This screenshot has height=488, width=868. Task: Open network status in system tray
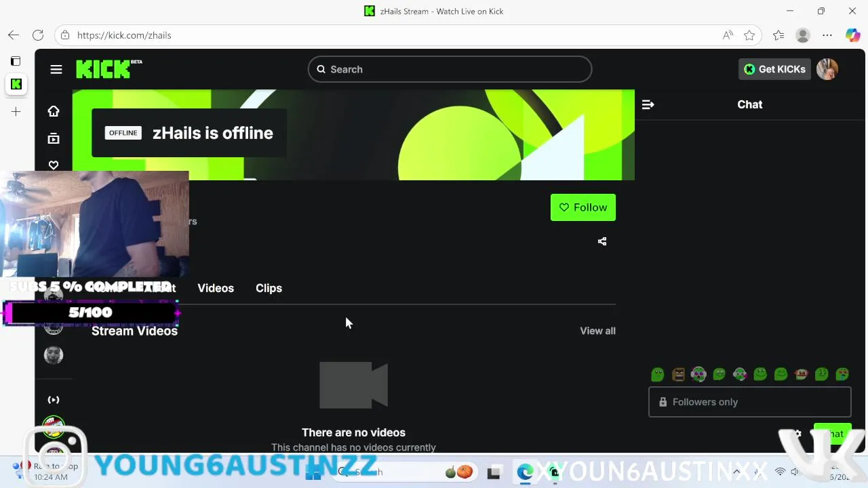tap(781, 472)
